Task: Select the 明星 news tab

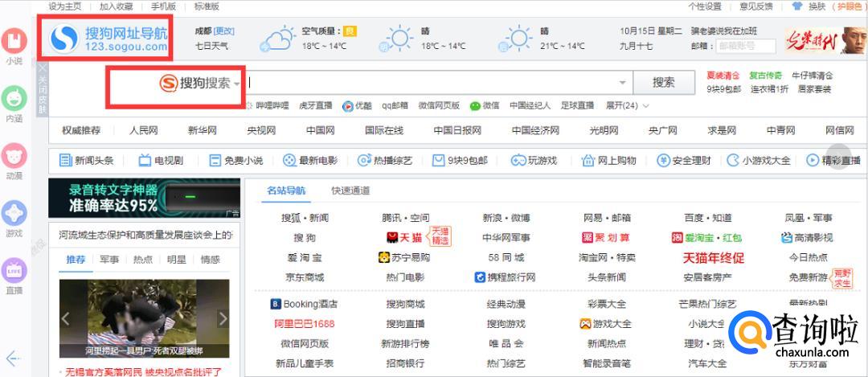Action: 177,259
